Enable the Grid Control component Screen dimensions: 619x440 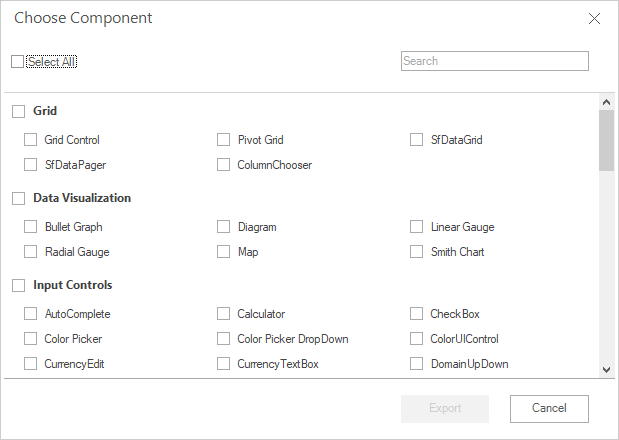(31, 140)
